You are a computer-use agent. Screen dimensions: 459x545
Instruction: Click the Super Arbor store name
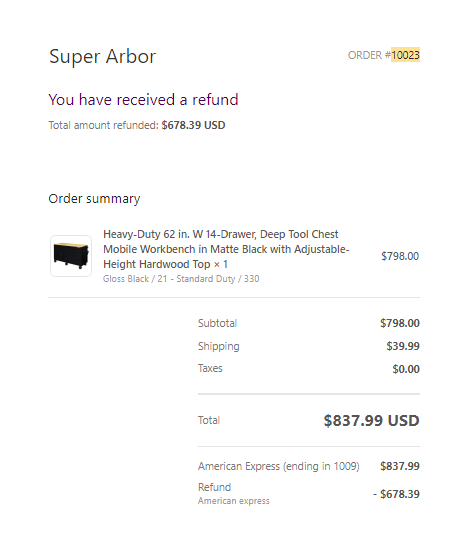pyautogui.click(x=103, y=57)
